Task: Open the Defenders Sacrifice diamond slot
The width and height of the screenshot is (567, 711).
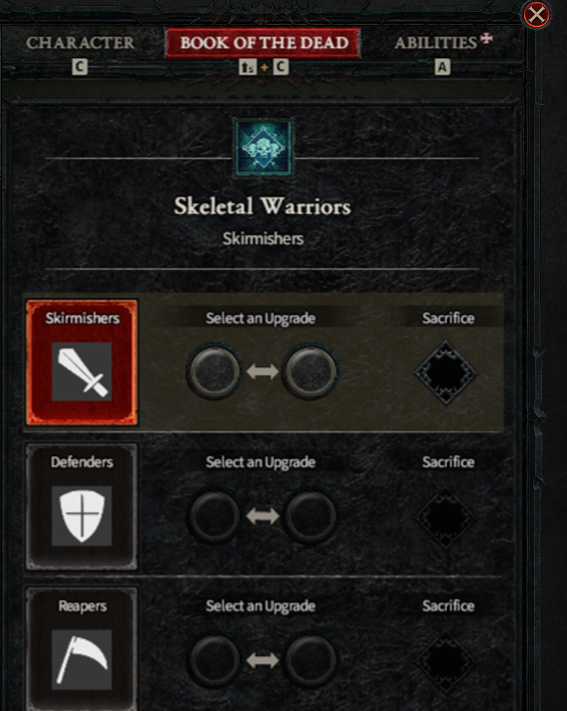Action: [445, 516]
